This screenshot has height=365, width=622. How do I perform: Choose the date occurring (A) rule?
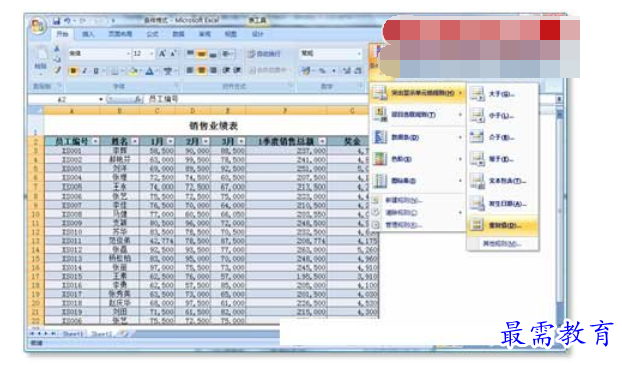(502, 204)
